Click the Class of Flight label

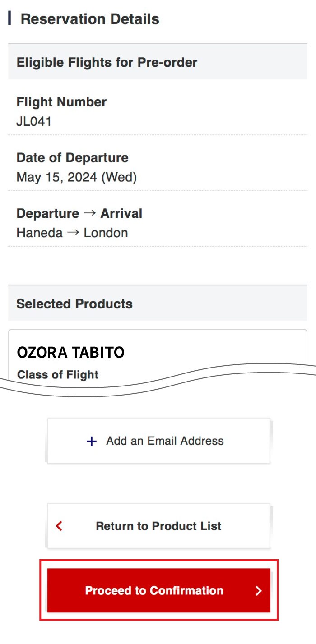(57, 374)
